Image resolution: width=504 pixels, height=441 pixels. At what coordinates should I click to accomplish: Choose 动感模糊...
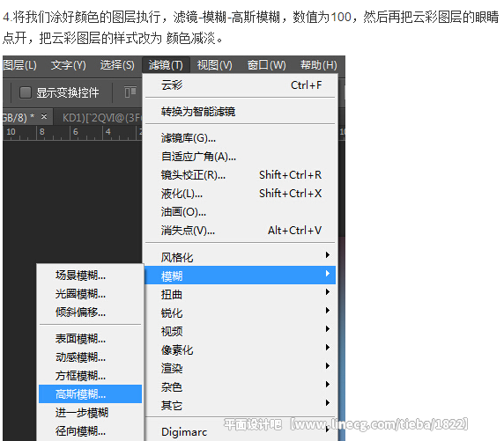[91, 356]
